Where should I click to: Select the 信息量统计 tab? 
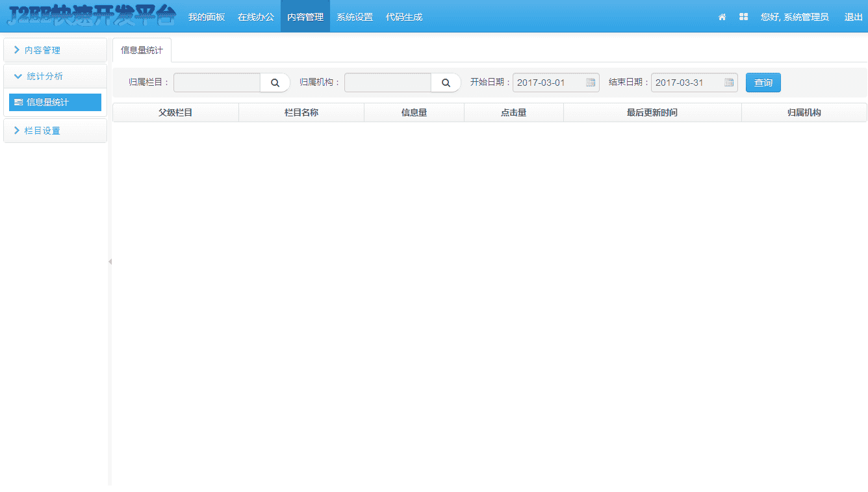pos(142,49)
